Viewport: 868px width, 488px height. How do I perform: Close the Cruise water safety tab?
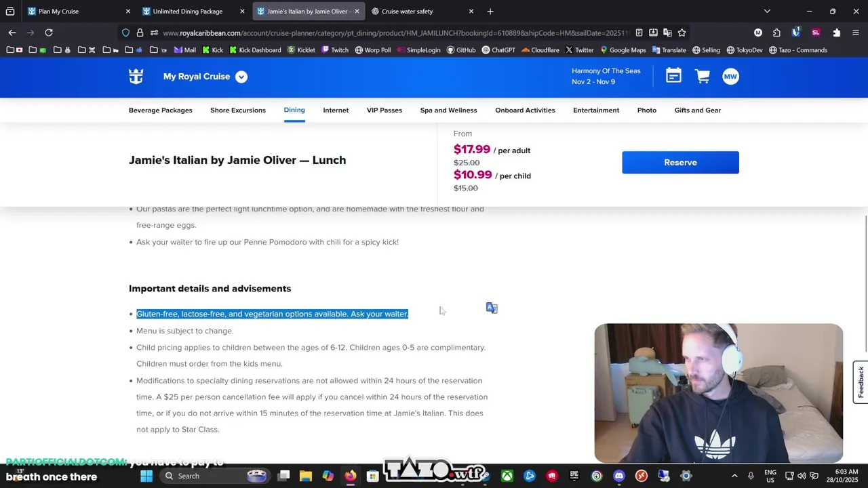[471, 12]
